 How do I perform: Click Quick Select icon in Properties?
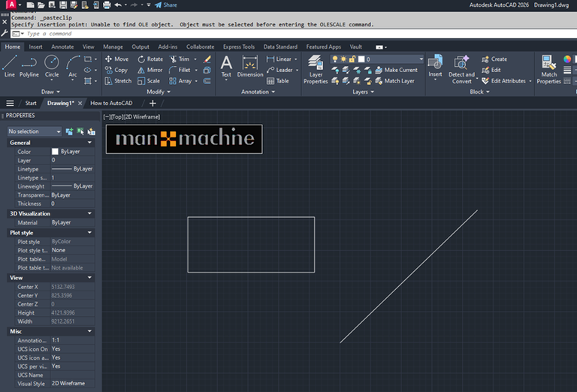[91, 131]
